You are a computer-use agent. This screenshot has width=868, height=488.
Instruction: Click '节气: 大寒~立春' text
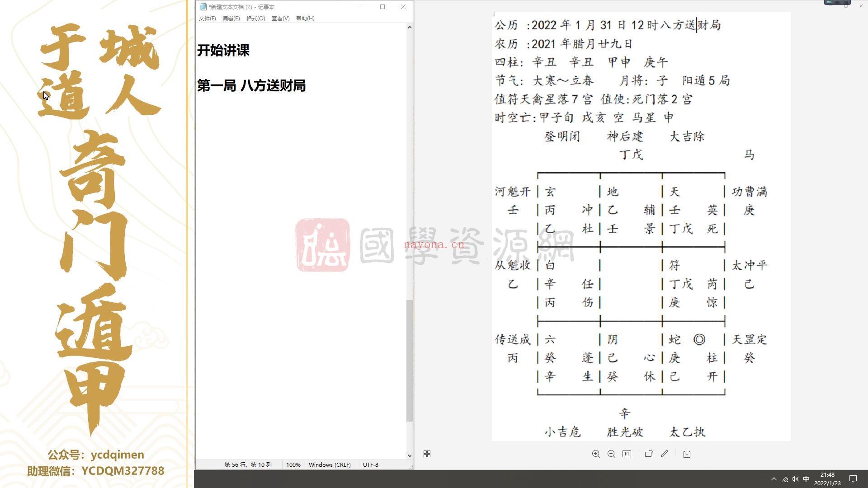[x=544, y=80]
